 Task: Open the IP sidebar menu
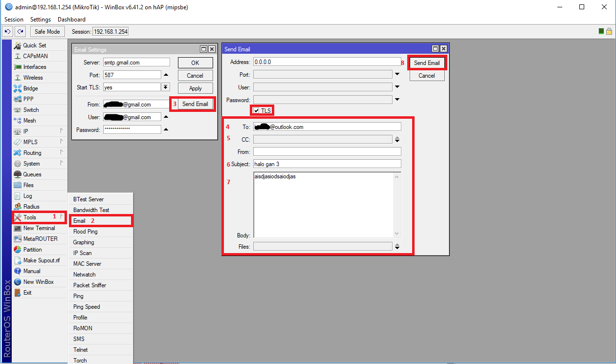pos(39,131)
